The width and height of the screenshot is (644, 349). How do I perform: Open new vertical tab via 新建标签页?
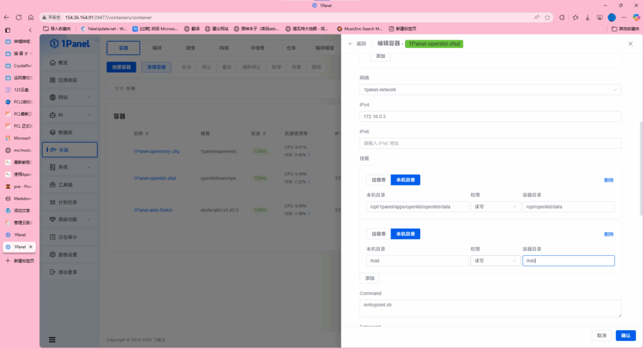tap(20, 261)
